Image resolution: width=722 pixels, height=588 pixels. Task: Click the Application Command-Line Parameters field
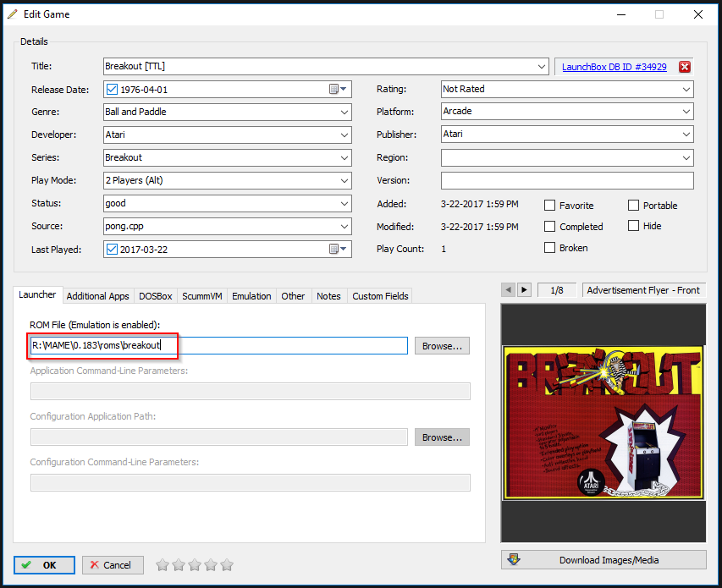tap(251, 392)
